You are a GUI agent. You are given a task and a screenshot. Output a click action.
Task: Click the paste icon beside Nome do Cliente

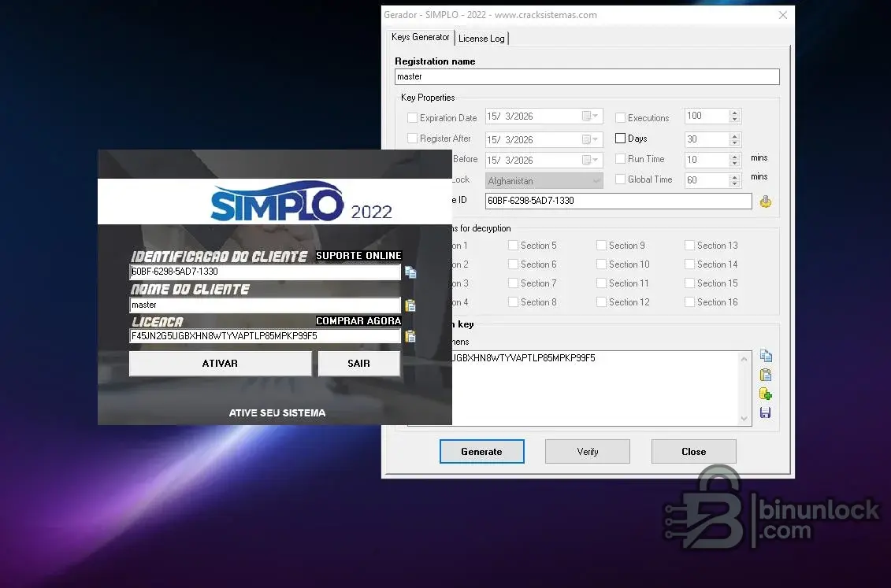click(x=410, y=305)
